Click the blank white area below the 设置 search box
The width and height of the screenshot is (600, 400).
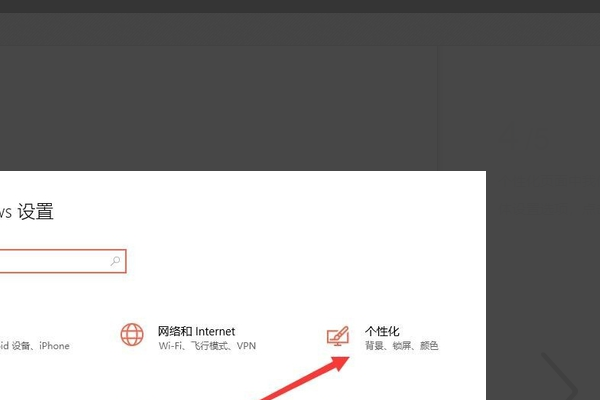[230, 297]
